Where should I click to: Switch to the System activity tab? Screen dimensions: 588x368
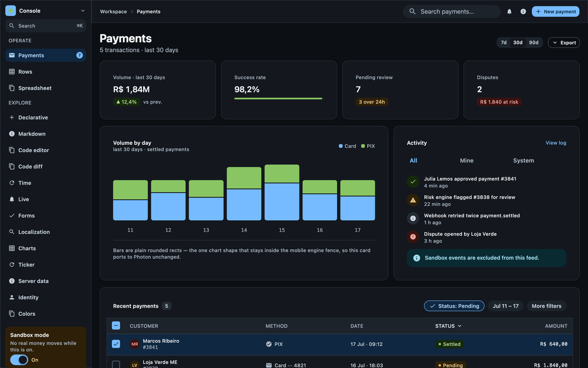click(x=523, y=160)
